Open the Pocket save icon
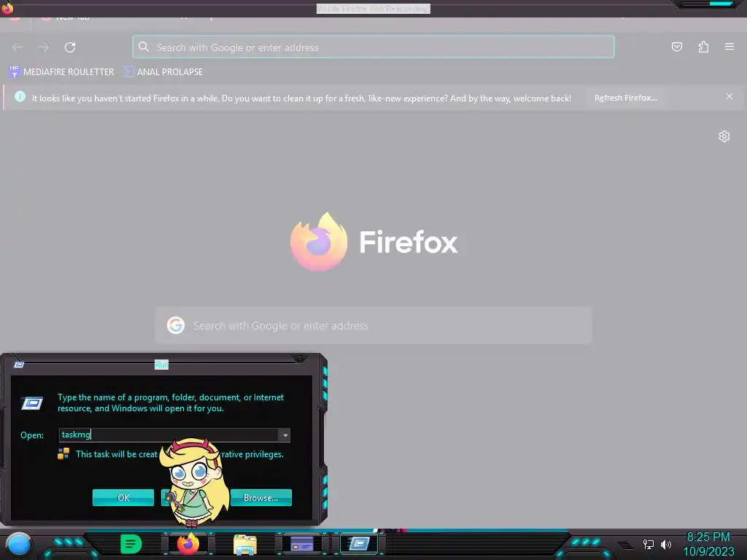 (676, 47)
